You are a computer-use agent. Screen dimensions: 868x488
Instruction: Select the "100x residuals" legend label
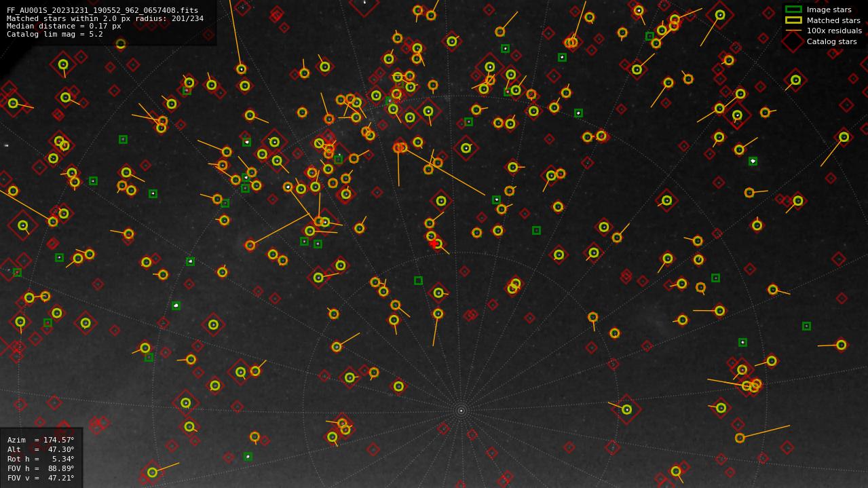click(834, 31)
